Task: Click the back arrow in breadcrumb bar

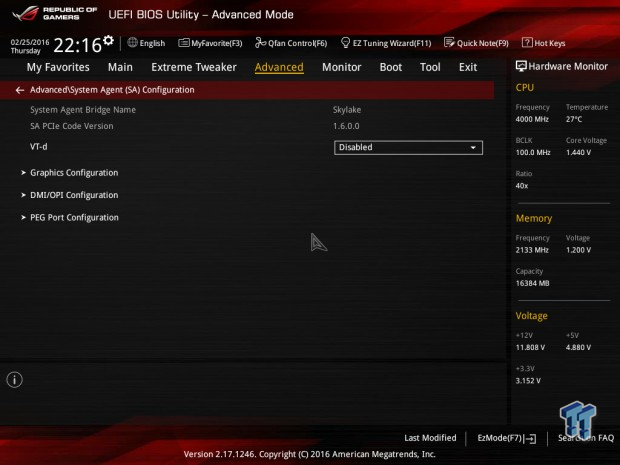Action: pos(19,90)
